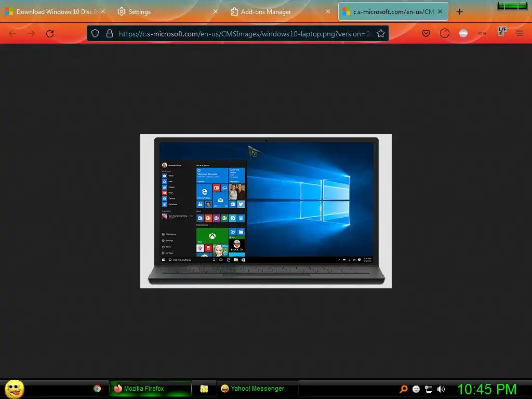Open a new tab
This screenshot has width=532, height=399.
point(459,12)
